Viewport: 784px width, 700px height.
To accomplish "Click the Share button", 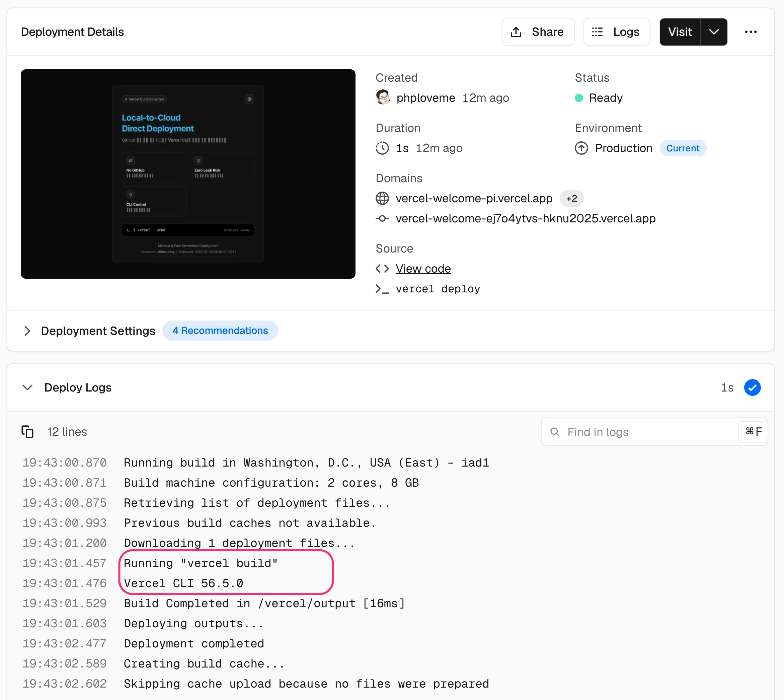I will click(x=538, y=32).
